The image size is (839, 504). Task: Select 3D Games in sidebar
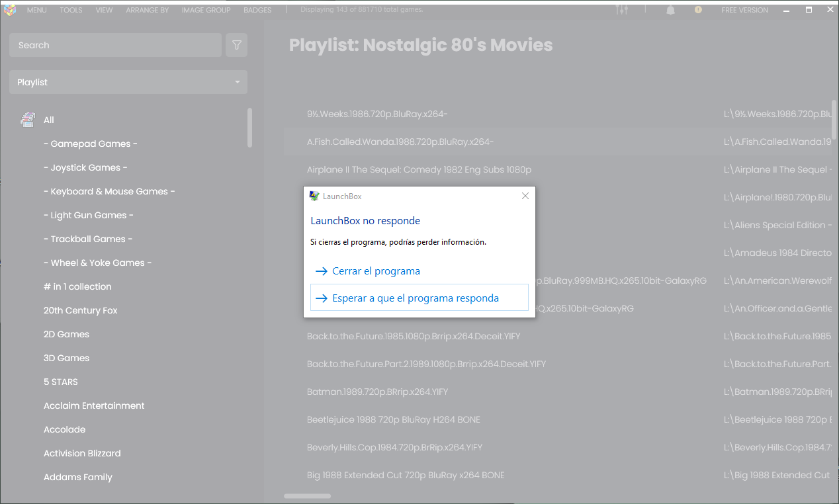click(66, 358)
